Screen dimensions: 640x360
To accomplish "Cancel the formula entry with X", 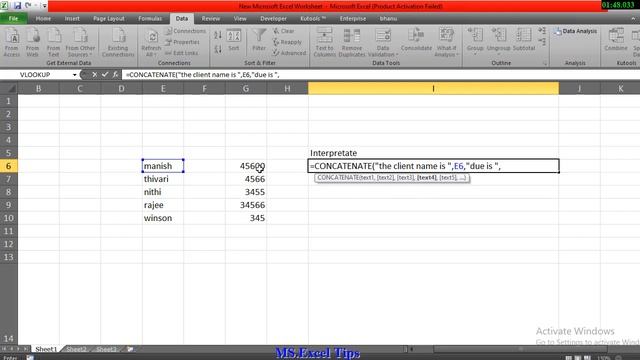I will pos(94,75).
